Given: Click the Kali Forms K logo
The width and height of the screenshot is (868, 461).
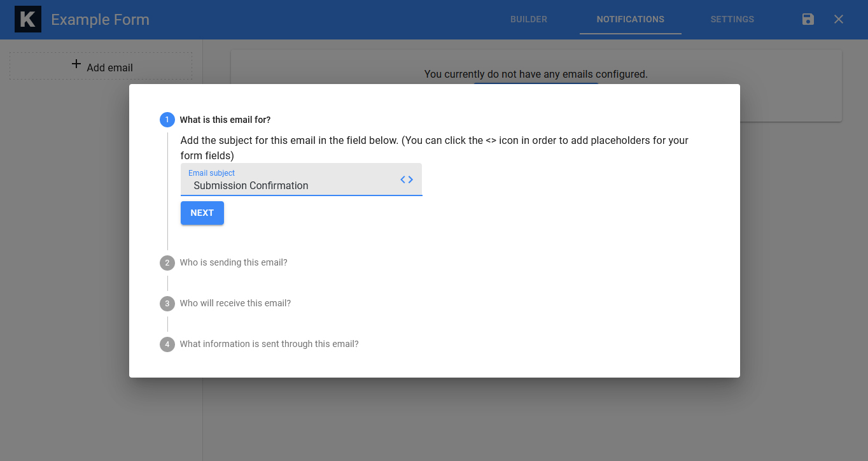Looking at the screenshot, I should (x=28, y=20).
